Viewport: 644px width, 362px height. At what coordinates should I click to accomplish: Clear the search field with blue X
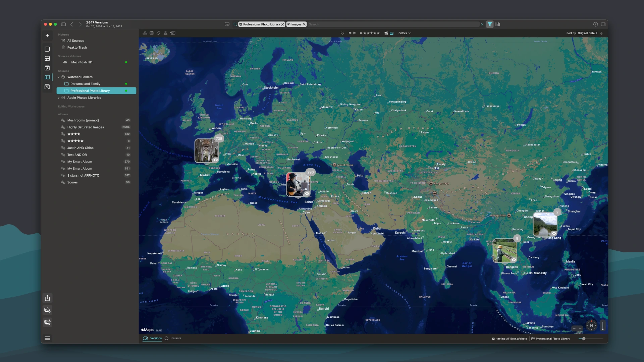pyautogui.click(x=482, y=24)
